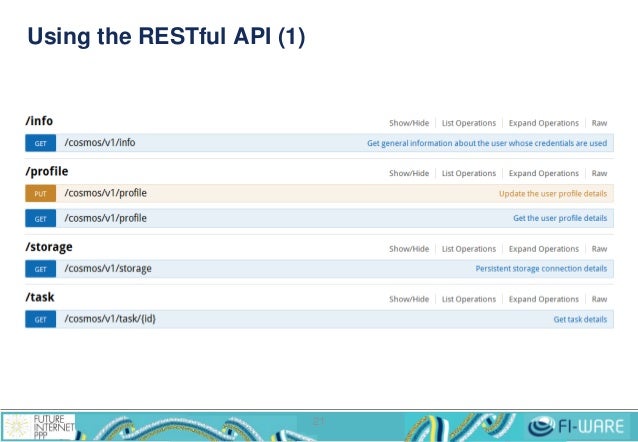The width and height of the screenshot is (638, 442).
Task: Click the GET badge for /cosmos/v1/storage
Action: tap(40, 269)
